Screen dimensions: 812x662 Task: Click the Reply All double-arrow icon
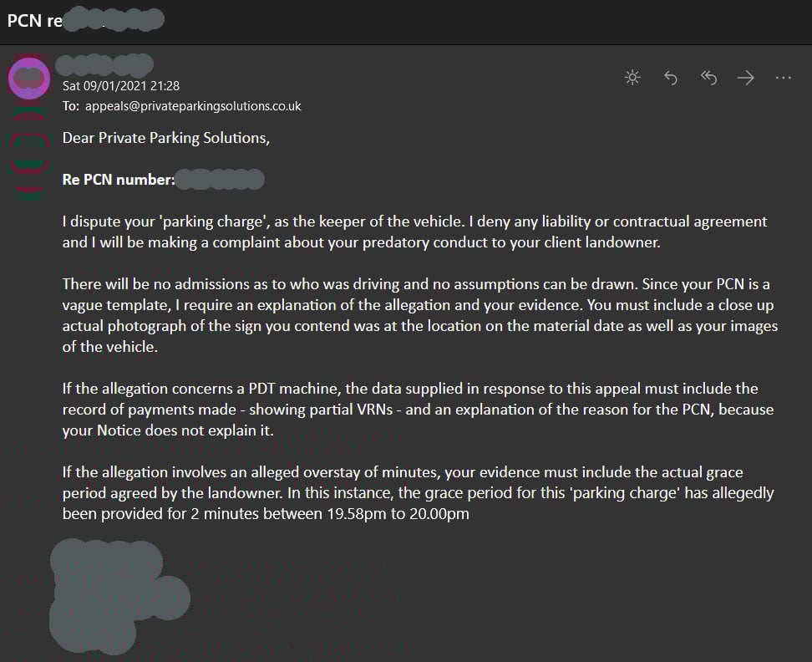(708, 78)
